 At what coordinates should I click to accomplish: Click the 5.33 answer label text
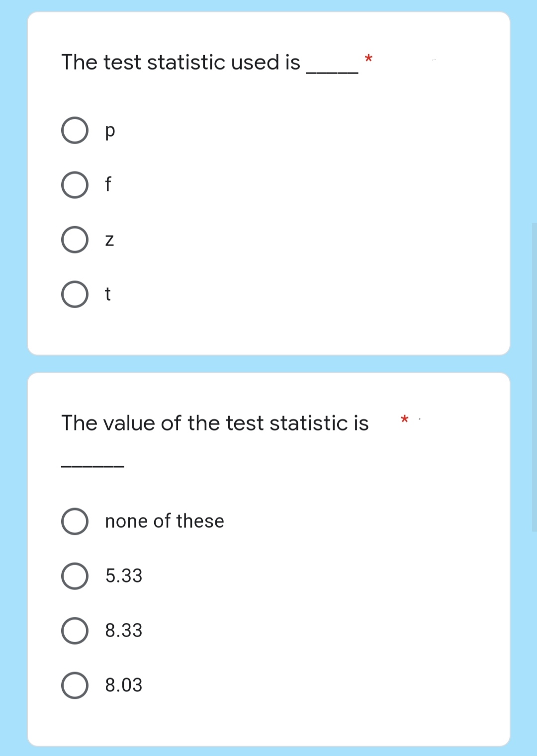click(x=123, y=576)
